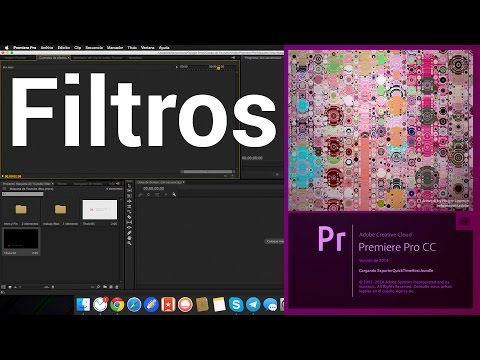Open the Premiere Pro menu
This screenshot has height=360, width=480.
tap(24, 48)
